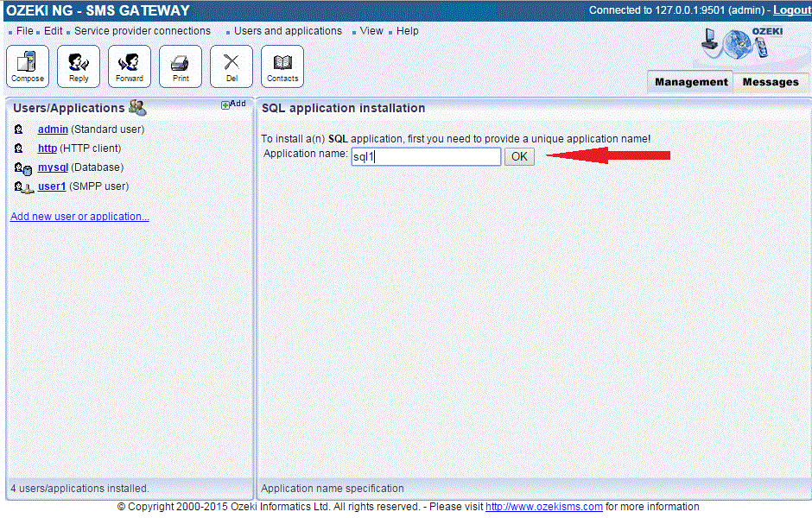
Task: Click the Logout link
Action: pyautogui.click(x=792, y=9)
